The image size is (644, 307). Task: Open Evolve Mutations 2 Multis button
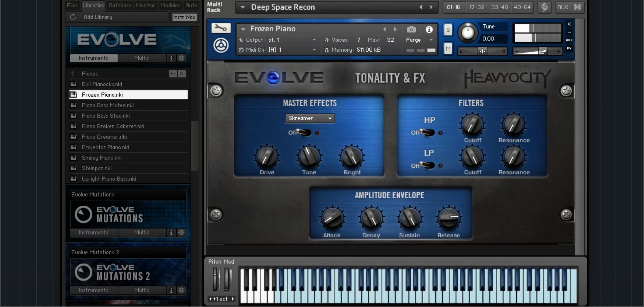click(142, 290)
